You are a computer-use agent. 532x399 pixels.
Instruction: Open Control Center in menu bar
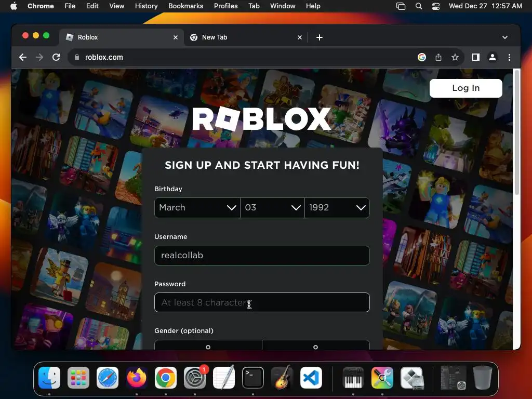(436, 6)
